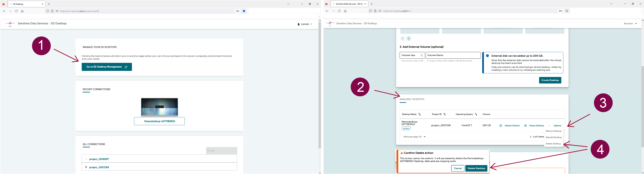The image size is (644, 174).
Task: Click guacamole URL in left window address bar
Action: point(79,11)
